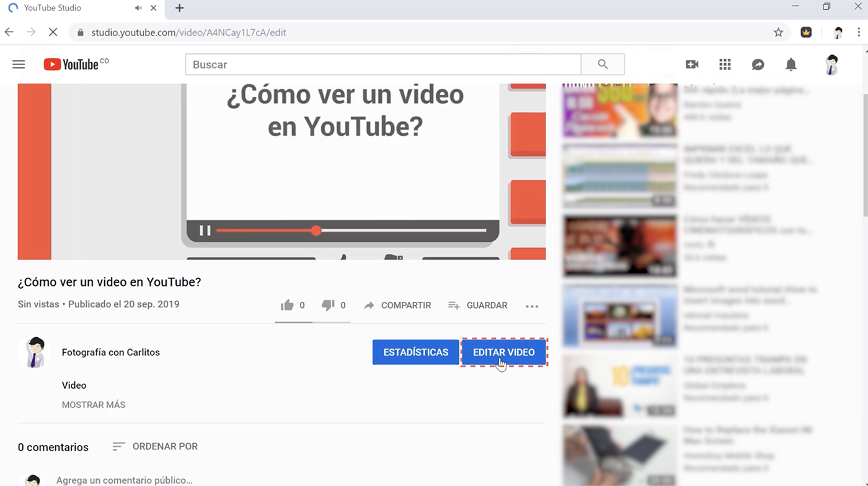
Task: Click the EDITAR VIDEO button
Action: coord(504,352)
